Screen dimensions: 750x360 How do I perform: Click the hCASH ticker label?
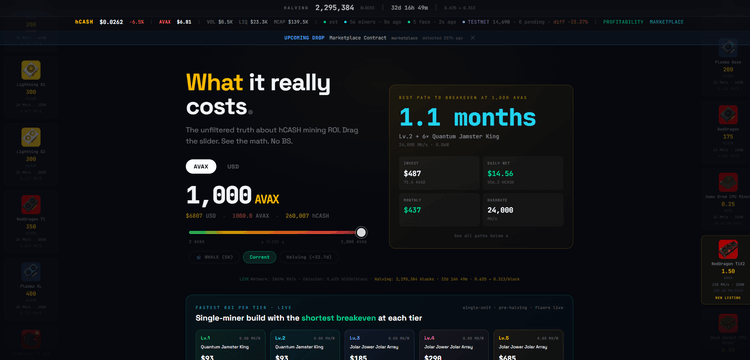[83, 22]
